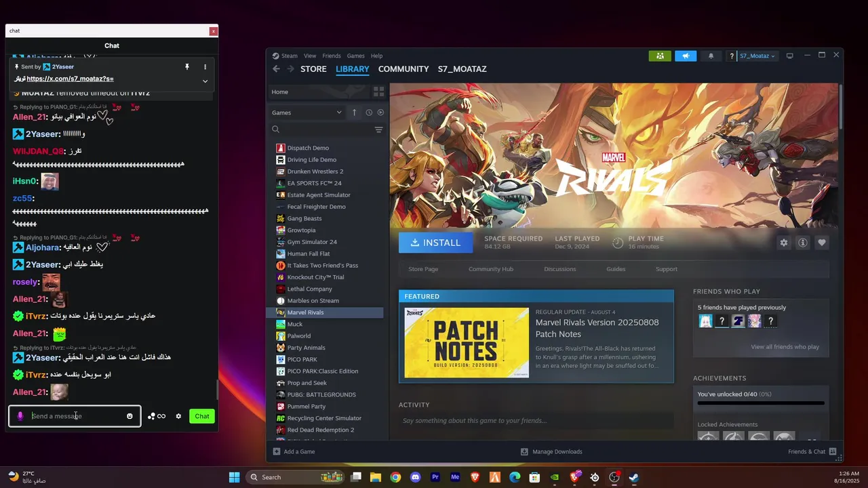Open chat settings gear
The height and width of the screenshot is (488, 868).
[178, 416]
